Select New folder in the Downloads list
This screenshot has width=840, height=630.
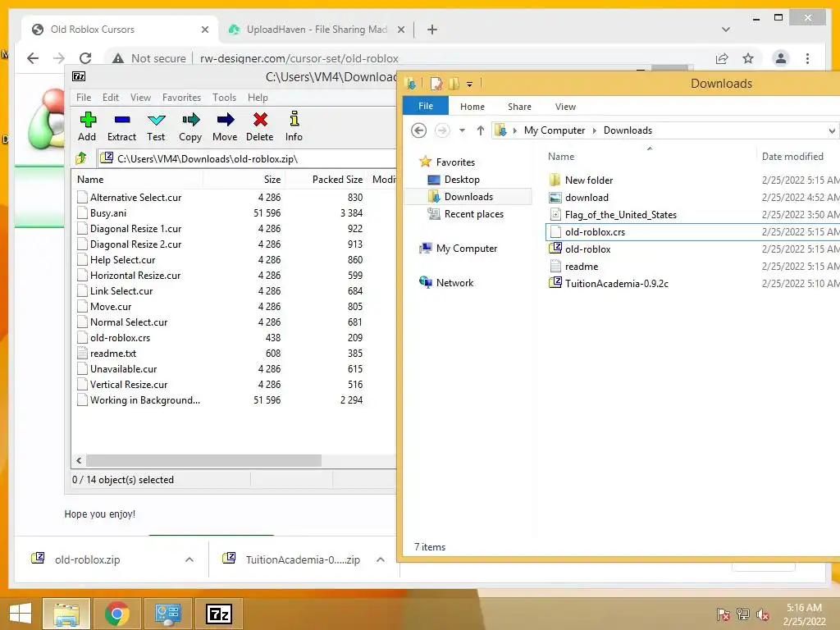[x=589, y=180]
